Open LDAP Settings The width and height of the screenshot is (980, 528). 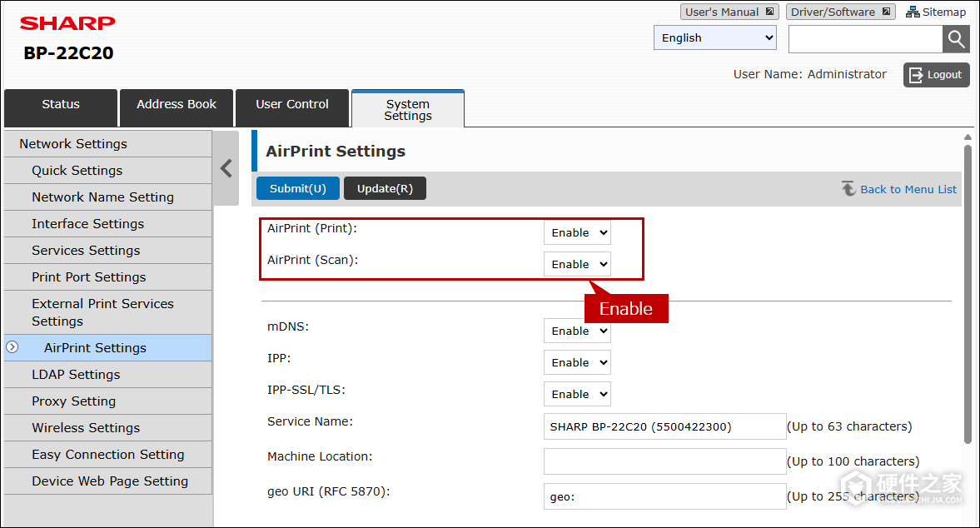pyautogui.click(x=107, y=374)
